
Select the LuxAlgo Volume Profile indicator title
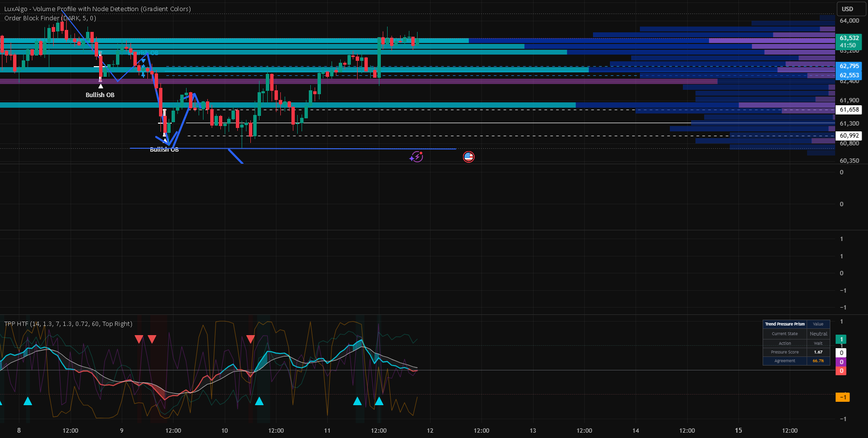pos(98,9)
